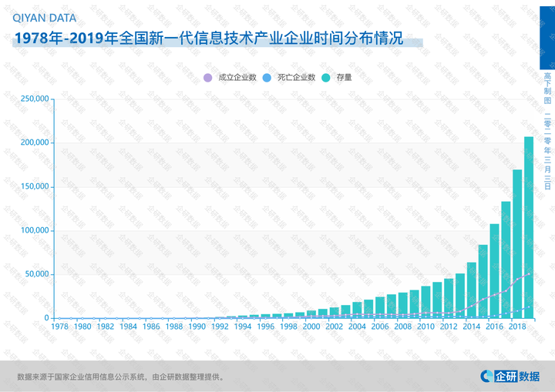Screen dimensions: 555x392
Task: Click the blue 死亡企业数 legend circle
Action: coord(266,78)
